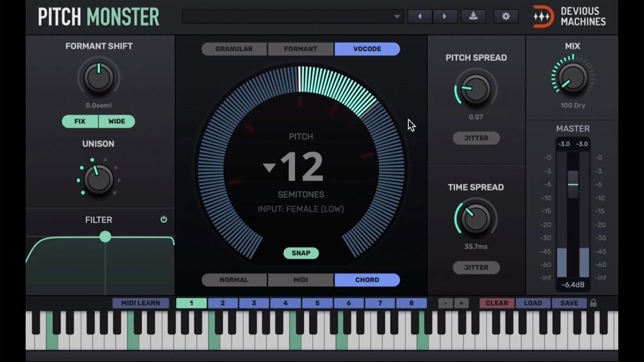Select chord slot 1
The width and height of the screenshot is (644, 362).
192,302
